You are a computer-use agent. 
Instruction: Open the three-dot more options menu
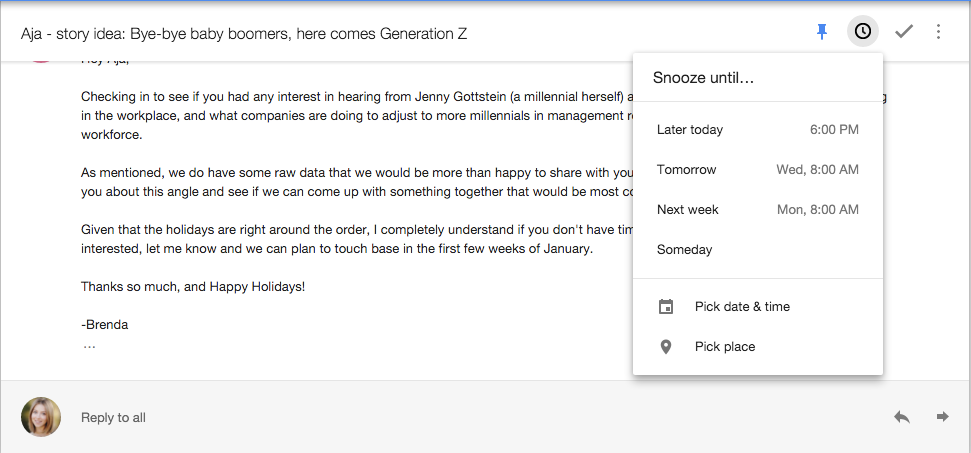click(938, 32)
